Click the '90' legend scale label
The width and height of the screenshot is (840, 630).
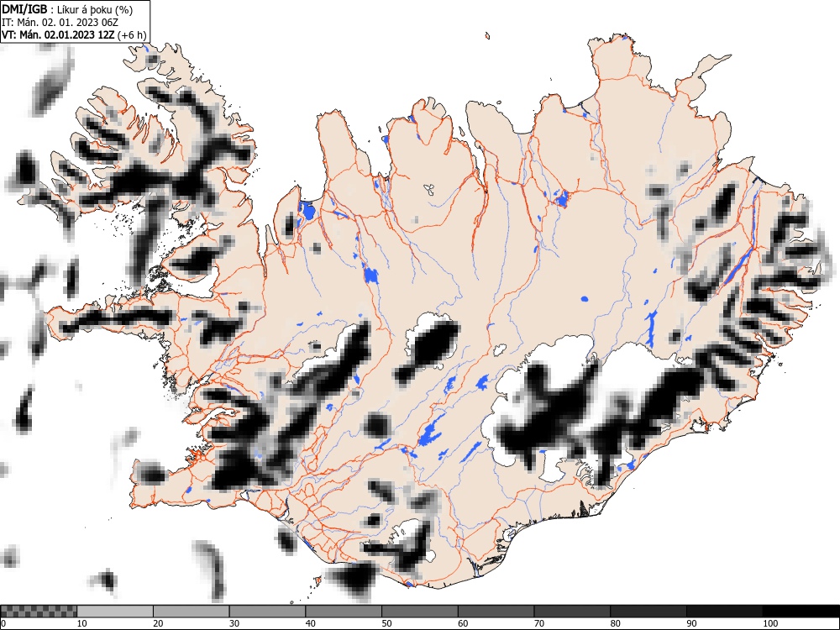coord(691,623)
